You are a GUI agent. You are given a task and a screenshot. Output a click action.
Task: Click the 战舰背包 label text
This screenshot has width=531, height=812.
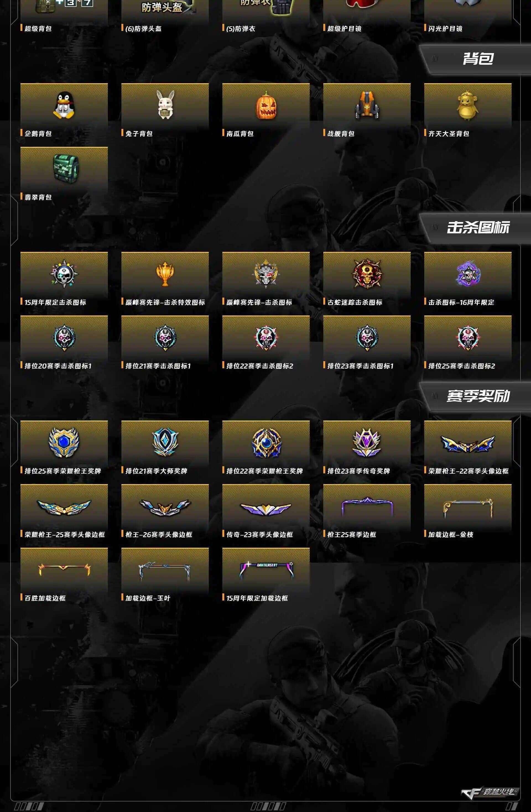[340, 134]
